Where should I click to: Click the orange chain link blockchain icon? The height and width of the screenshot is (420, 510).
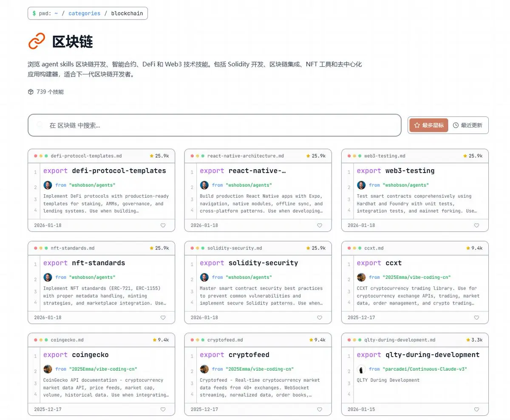coord(37,41)
